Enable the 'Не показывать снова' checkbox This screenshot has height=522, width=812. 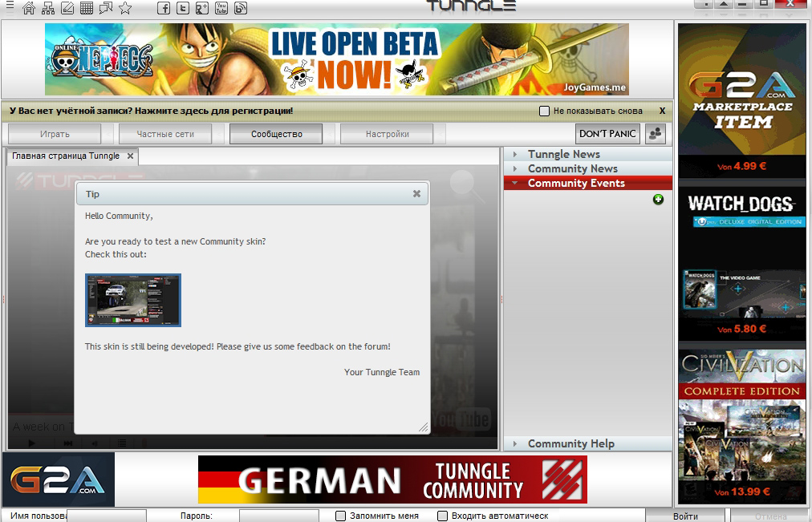coord(544,111)
